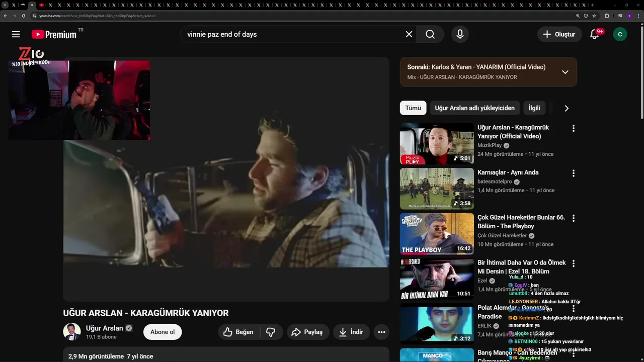Open 'Karnıaçlar - Aynı Anda' title link
The image size is (644, 362).
tap(508, 172)
